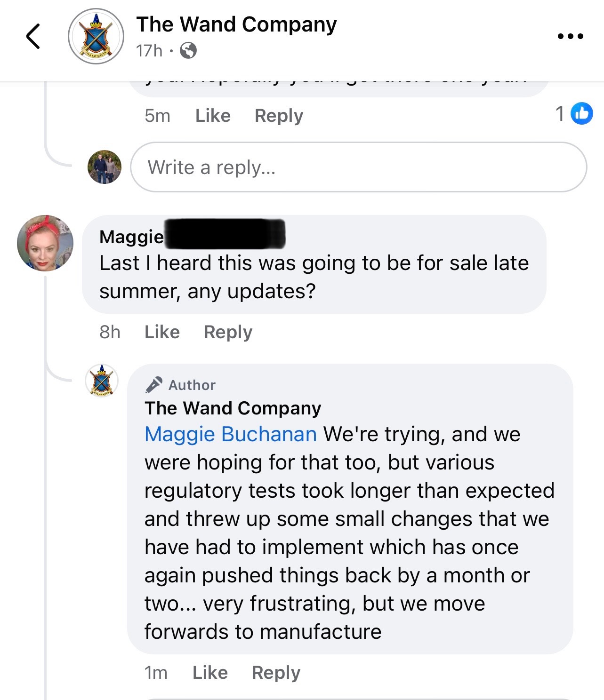604x700 pixels.
Task: Reply to the comment posted 5m ago
Action: point(279,116)
